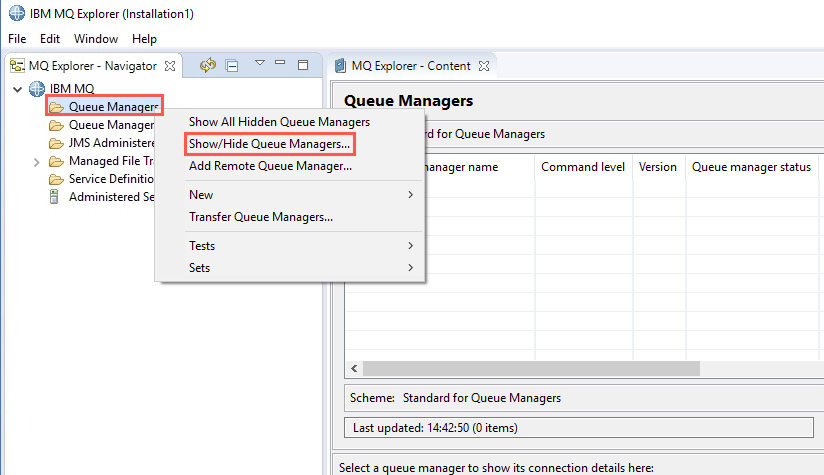Screen dimensions: 824x475
Task: Click the Navigator refresh arrows icon
Action: [208, 65]
